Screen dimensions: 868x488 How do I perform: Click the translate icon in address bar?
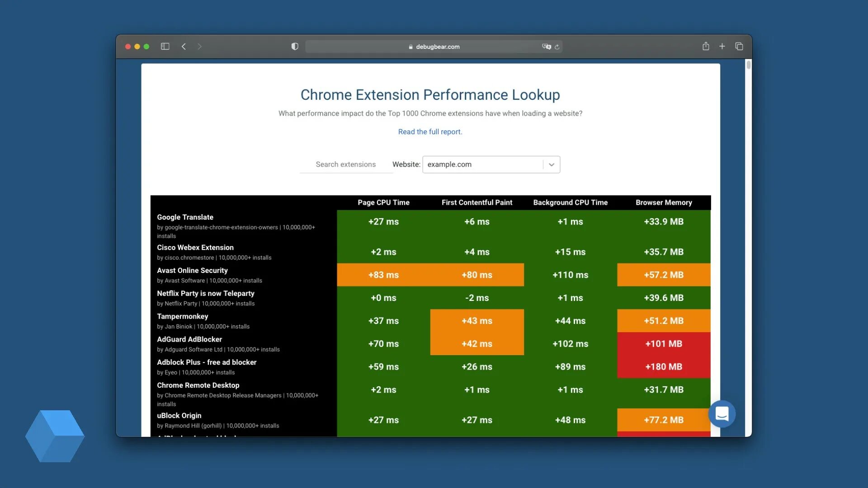546,47
